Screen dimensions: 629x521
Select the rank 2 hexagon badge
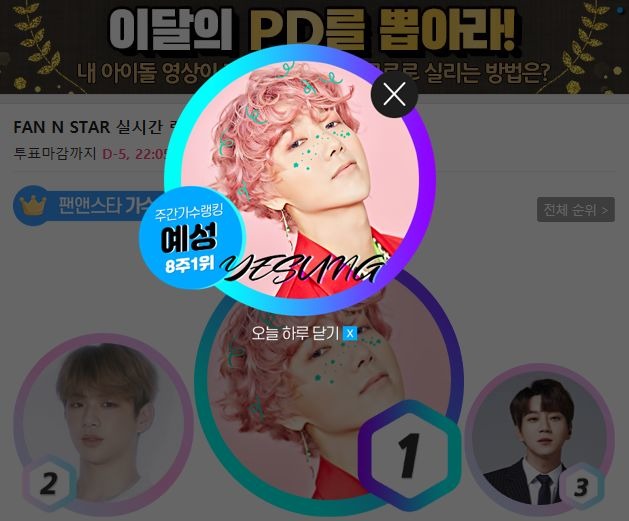point(49,483)
